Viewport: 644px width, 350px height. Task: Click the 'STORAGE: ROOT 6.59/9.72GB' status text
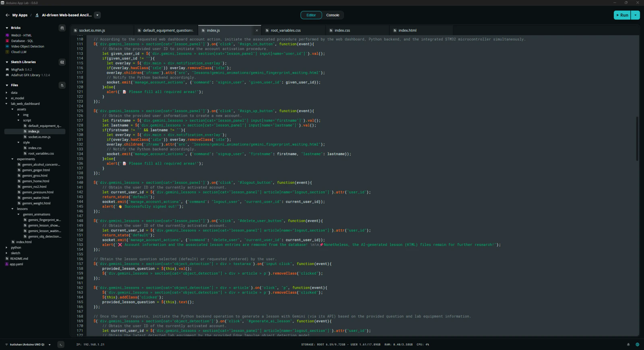[323, 344]
